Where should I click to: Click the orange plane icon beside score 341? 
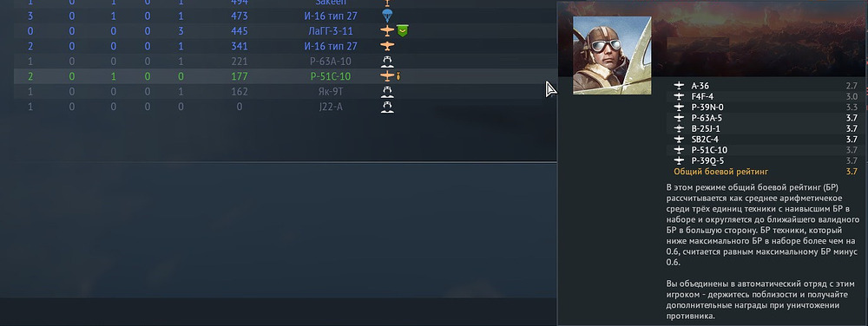387,46
